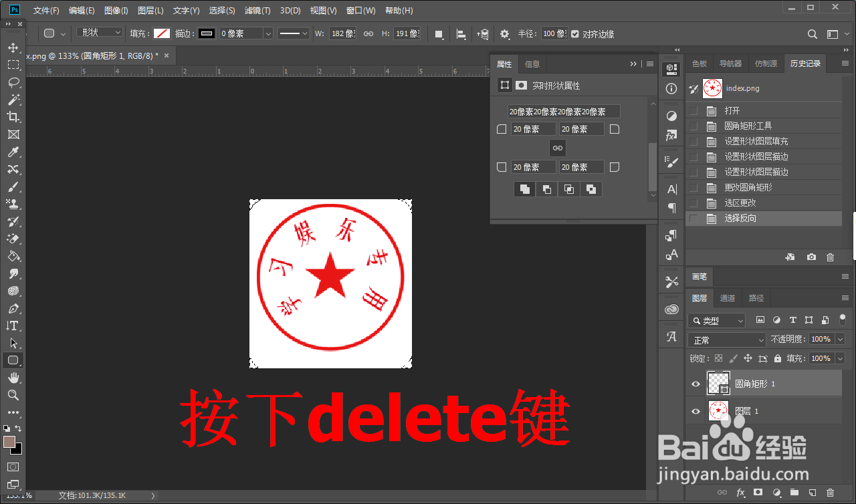Open the 图层(L) menu
This screenshot has height=504, width=856.
(x=150, y=11)
